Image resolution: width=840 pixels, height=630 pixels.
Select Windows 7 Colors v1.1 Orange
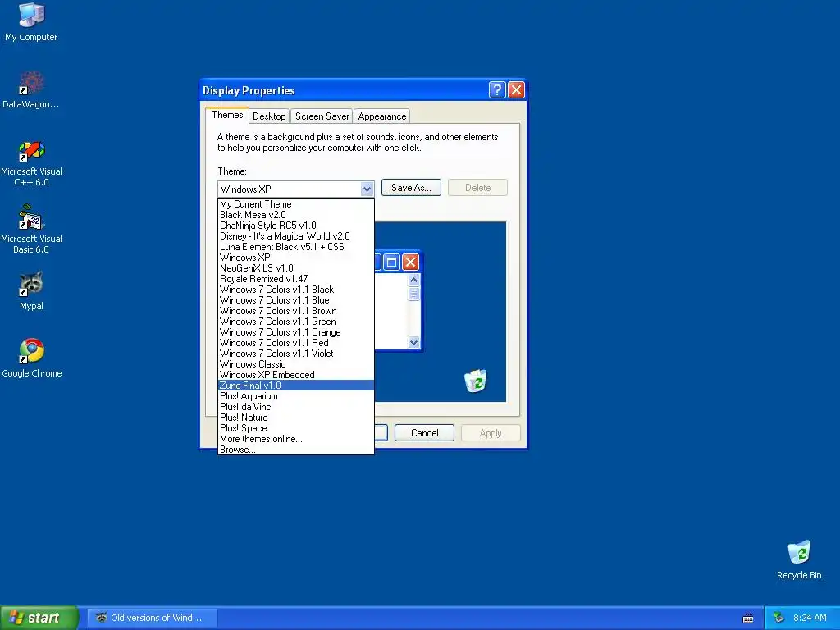[295, 332]
